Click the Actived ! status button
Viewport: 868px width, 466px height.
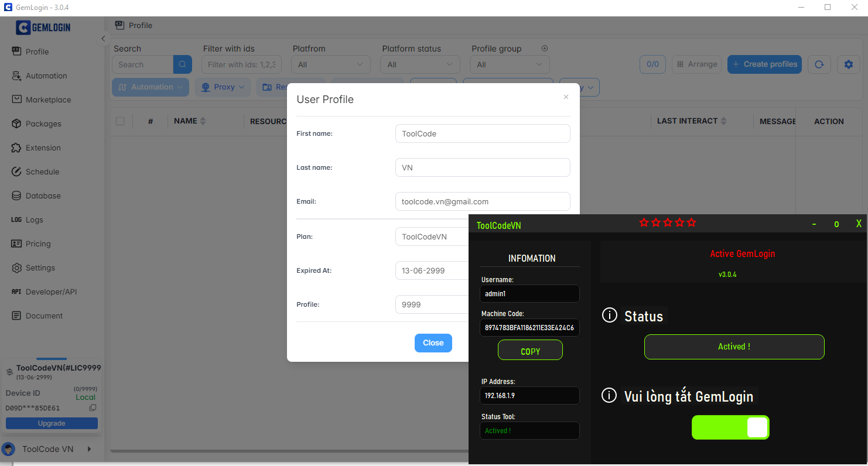(734, 347)
